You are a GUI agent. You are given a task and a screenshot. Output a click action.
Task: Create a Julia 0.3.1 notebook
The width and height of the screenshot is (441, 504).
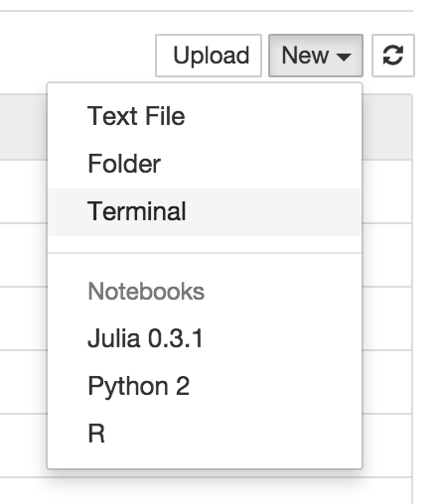pyautogui.click(x=205, y=338)
